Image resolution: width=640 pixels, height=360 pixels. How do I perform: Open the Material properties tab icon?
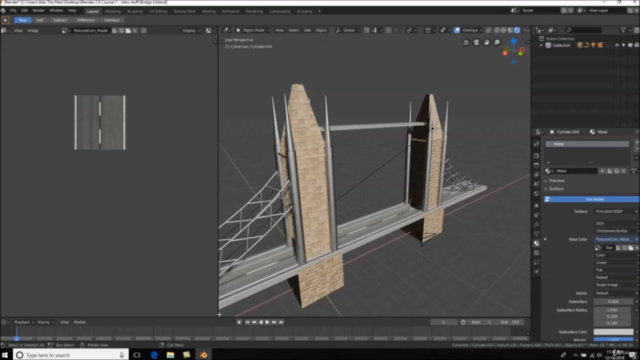(x=536, y=243)
